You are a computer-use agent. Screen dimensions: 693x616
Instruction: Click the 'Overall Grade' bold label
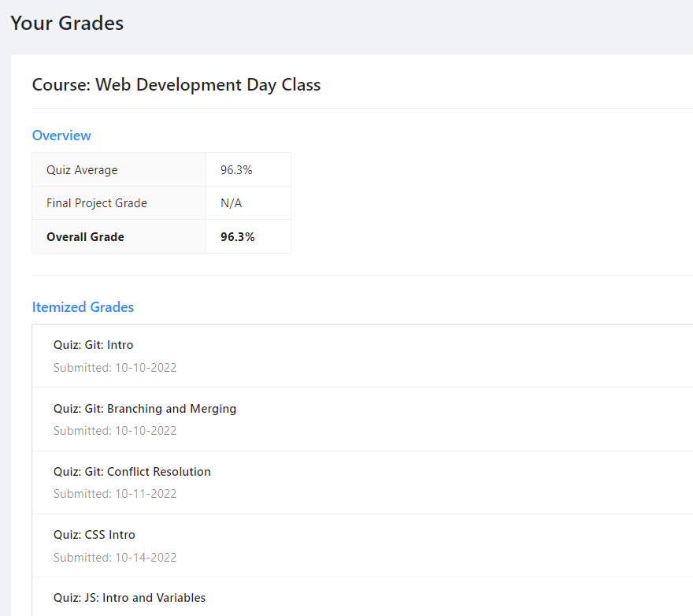(85, 237)
